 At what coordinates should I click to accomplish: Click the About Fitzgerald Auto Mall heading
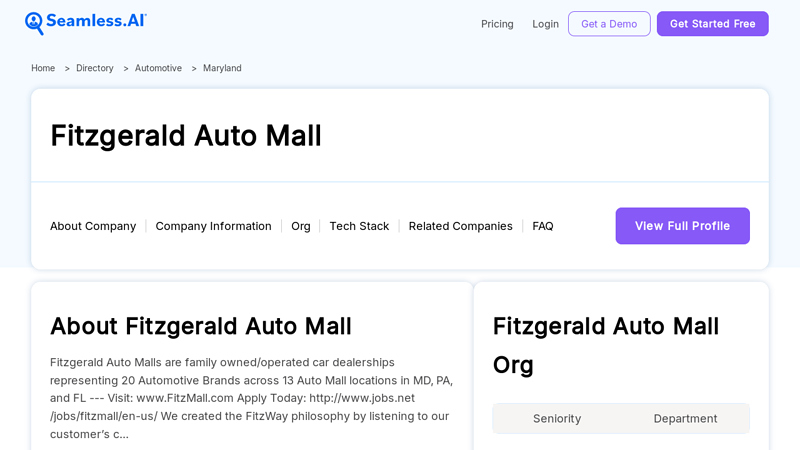point(201,326)
